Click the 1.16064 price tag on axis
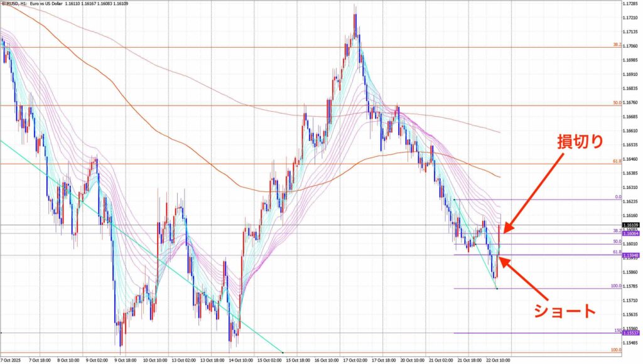643x364 pixels. (x=630, y=233)
